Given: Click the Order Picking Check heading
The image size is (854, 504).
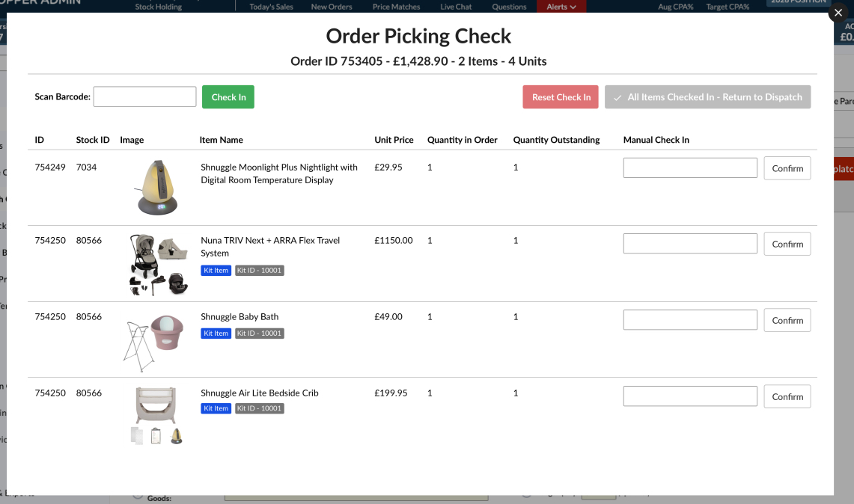Looking at the screenshot, I should [x=418, y=36].
